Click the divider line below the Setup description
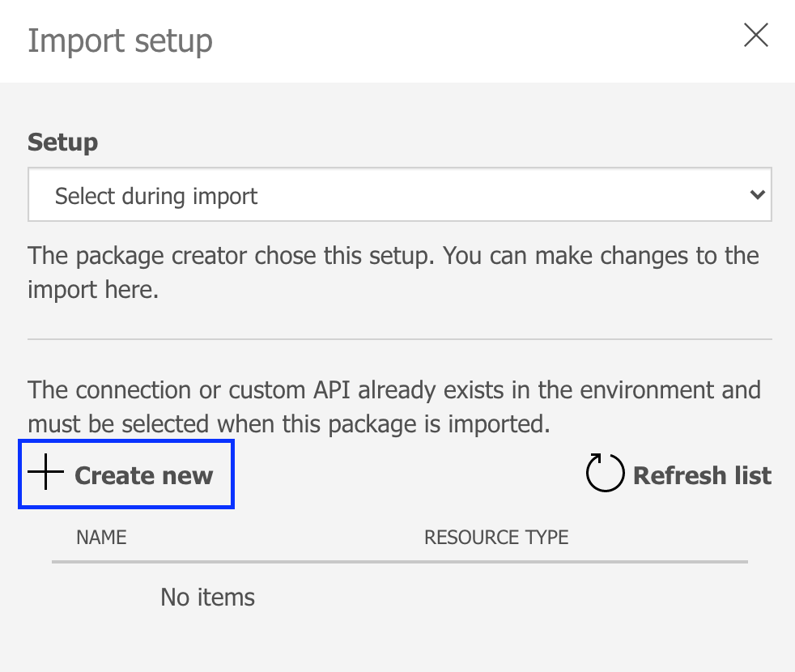The image size is (795, 672). point(399,339)
